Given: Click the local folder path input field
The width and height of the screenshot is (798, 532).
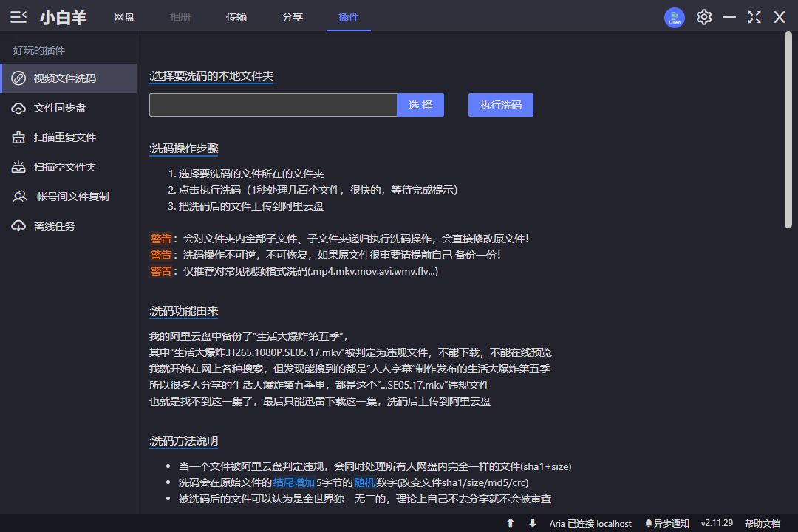Looking at the screenshot, I should pyautogui.click(x=273, y=105).
